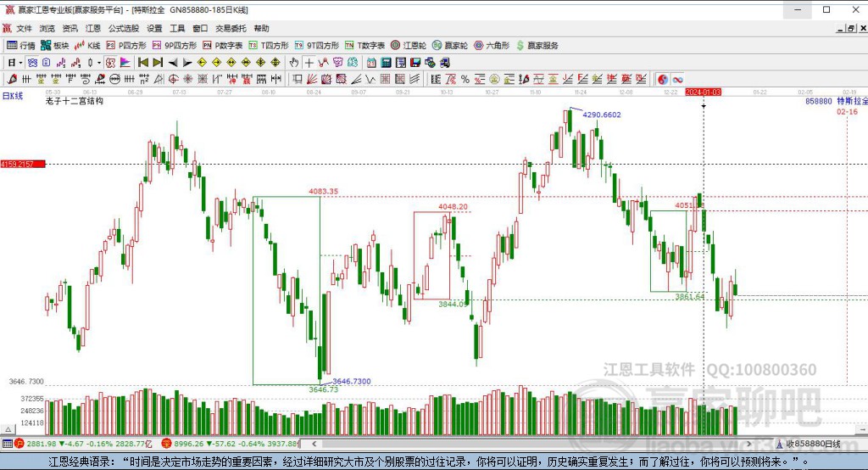Jump to last bar icon
The width and height of the screenshot is (868, 470).
(x=158, y=63)
